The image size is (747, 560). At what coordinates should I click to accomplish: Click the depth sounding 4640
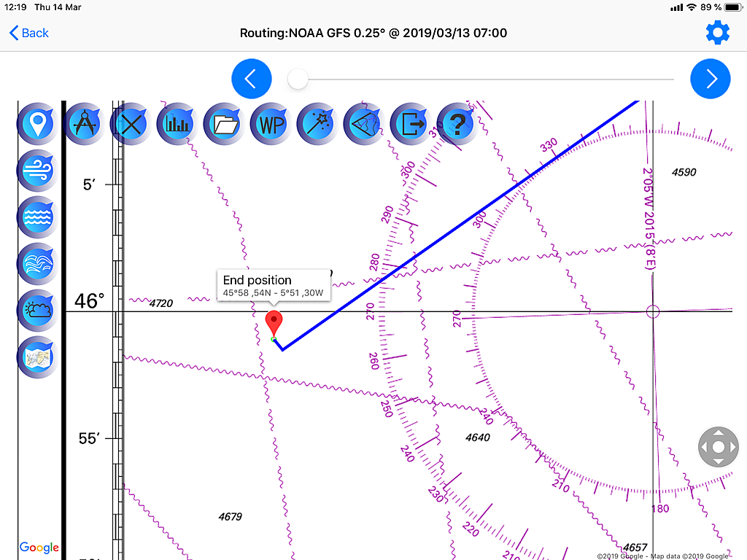coord(477,437)
